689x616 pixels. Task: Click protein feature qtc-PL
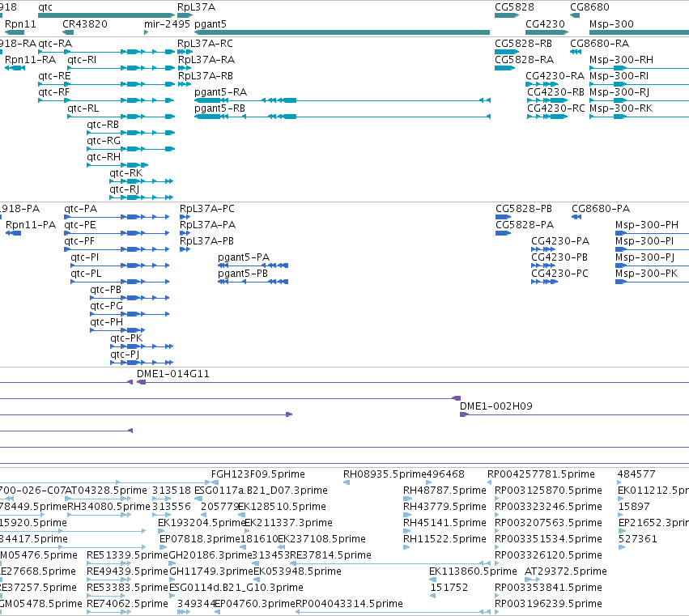[x=120, y=282]
